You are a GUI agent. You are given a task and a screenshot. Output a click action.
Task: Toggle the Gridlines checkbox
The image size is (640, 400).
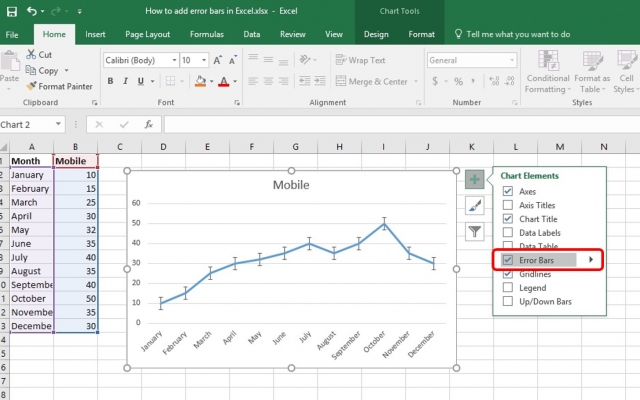[507, 274]
